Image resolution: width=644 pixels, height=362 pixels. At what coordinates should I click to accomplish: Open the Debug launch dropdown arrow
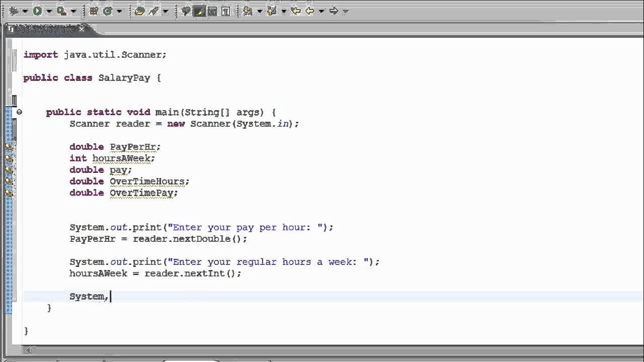click(x=25, y=11)
